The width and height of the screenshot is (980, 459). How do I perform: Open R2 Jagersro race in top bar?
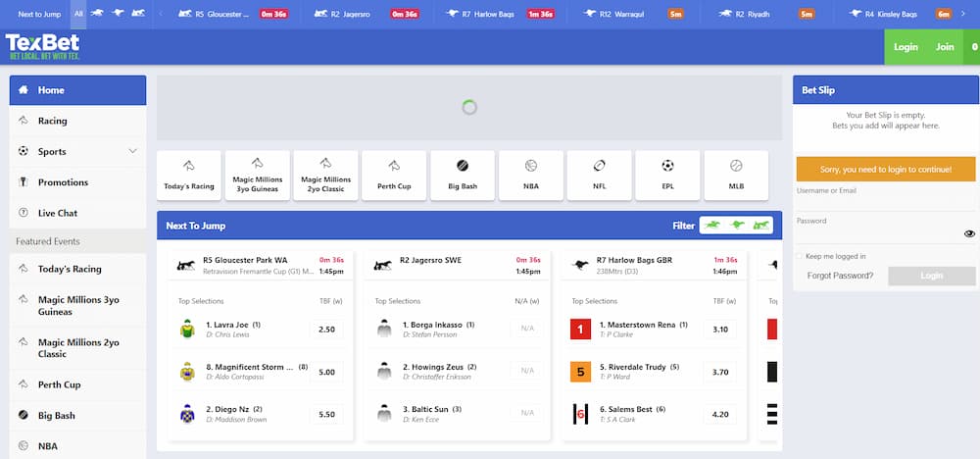pos(367,14)
